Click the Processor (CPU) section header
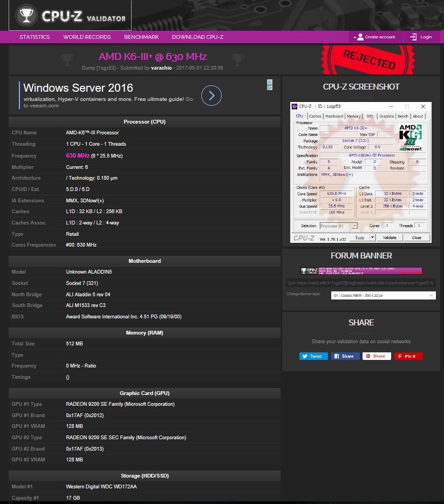Image resolution: width=444 pixels, height=504 pixels. [x=145, y=122]
